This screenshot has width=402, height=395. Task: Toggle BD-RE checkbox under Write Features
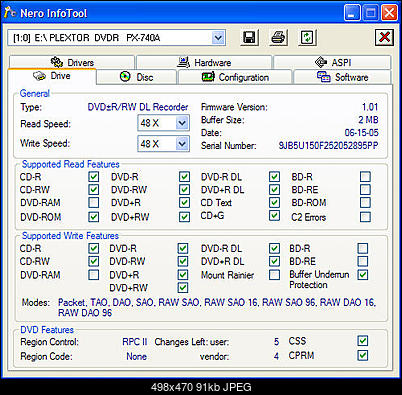363,261
